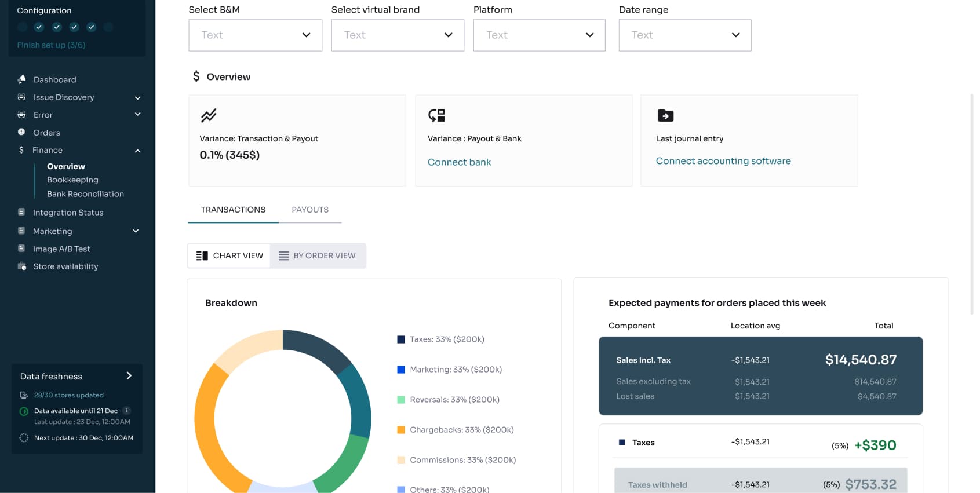980x493 pixels.
Task: Click the Orders icon in sidebar
Action: click(21, 132)
